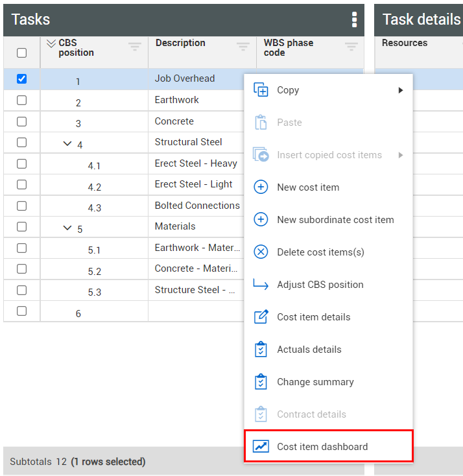
Task: Check the Earthwork row checkbox
Action: (x=21, y=100)
